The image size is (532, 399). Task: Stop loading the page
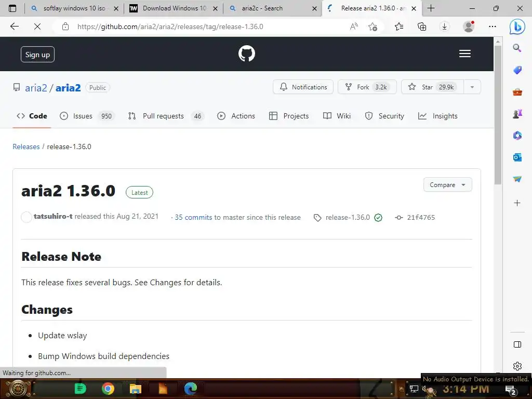[x=37, y=26]
